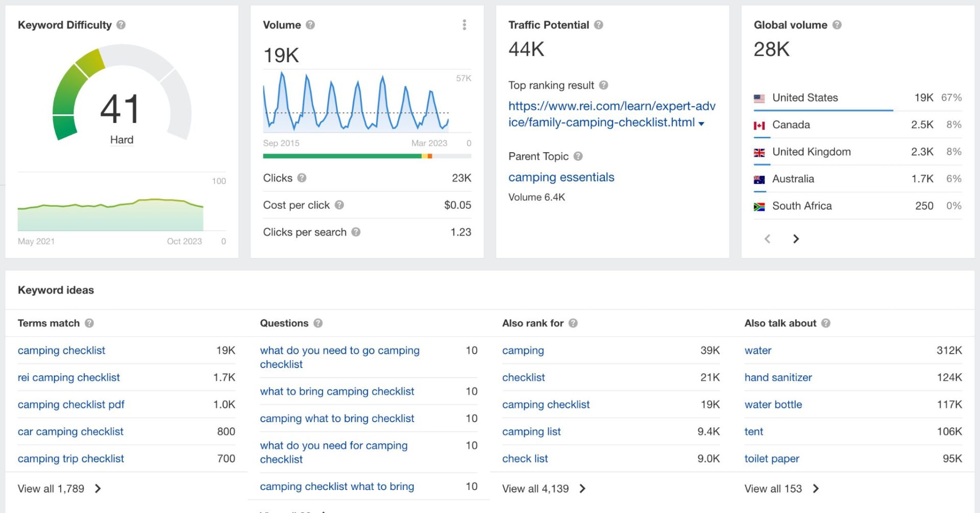Viewport: 980px width, 513px height.
Task: Open 'check list' keyword
Action: click(525, 458)
